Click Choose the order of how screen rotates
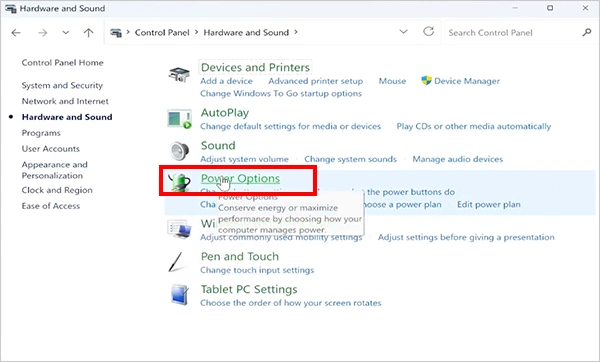The height and width of the screenshot is (362, 600). click(x=291, y=303)
